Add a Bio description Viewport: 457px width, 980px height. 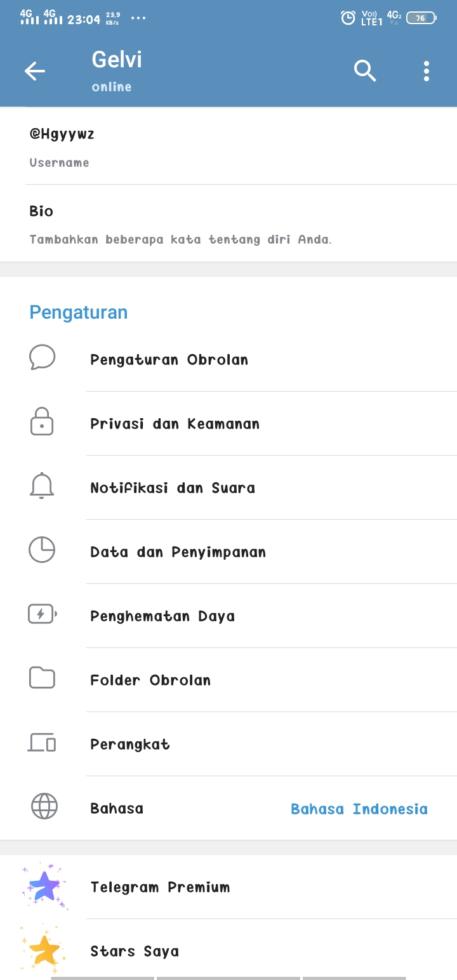coord(180,239)
